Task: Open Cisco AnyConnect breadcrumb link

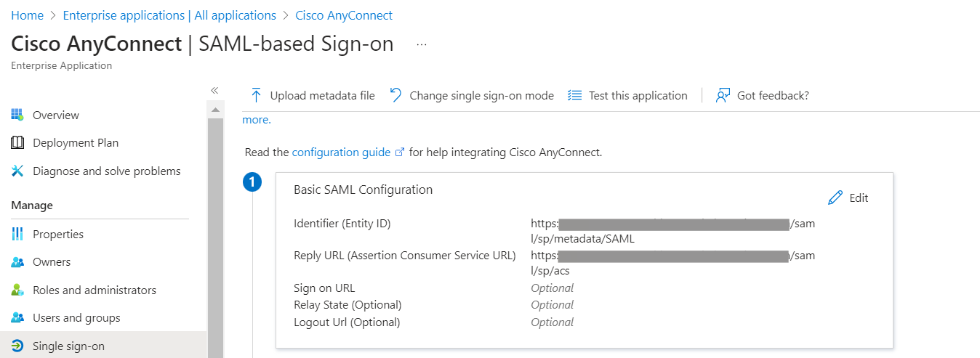Action: pos(344,15)
